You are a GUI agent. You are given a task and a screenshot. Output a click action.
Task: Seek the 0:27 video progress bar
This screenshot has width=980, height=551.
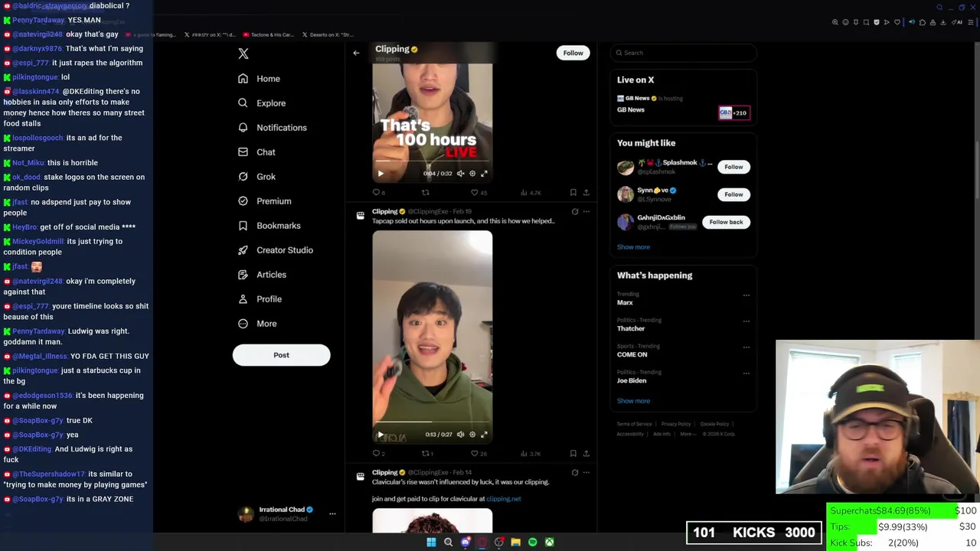[x=433, y=422]
